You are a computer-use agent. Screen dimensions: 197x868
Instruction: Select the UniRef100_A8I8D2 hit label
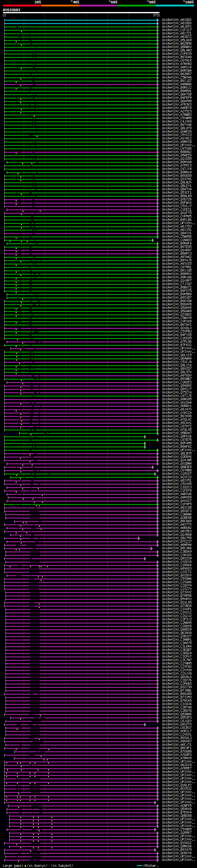(177, 20)
